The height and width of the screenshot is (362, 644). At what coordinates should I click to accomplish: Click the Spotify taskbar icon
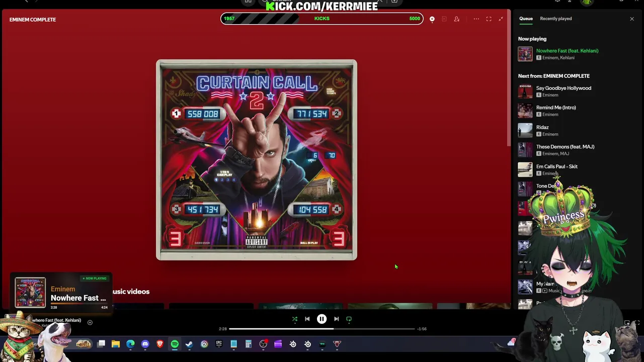tap(175, 344)
